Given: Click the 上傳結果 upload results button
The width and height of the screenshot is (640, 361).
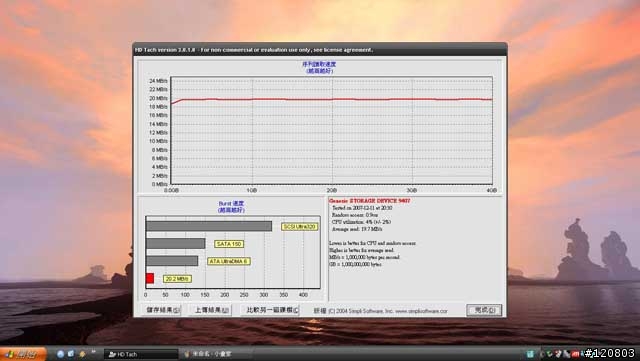Looking at the screenshot, I should tap(211, 310).
